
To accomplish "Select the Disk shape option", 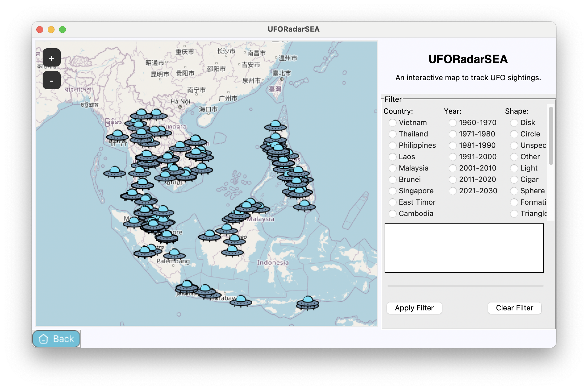I will point(514,123).
